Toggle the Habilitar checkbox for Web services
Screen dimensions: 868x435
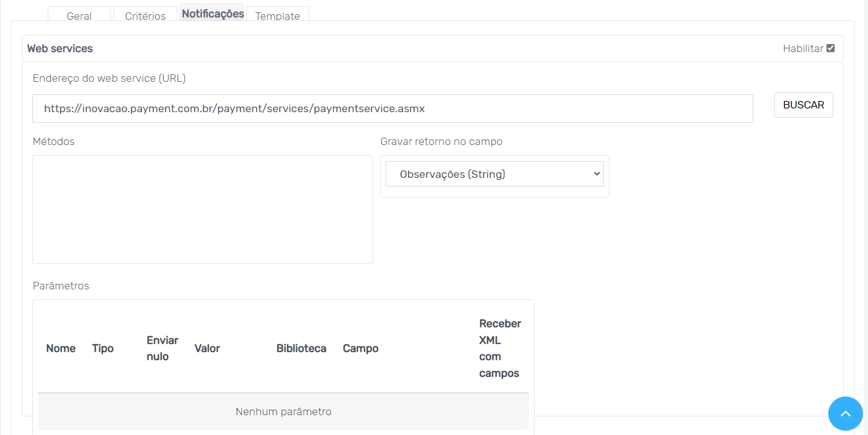(x=831, y=48)
